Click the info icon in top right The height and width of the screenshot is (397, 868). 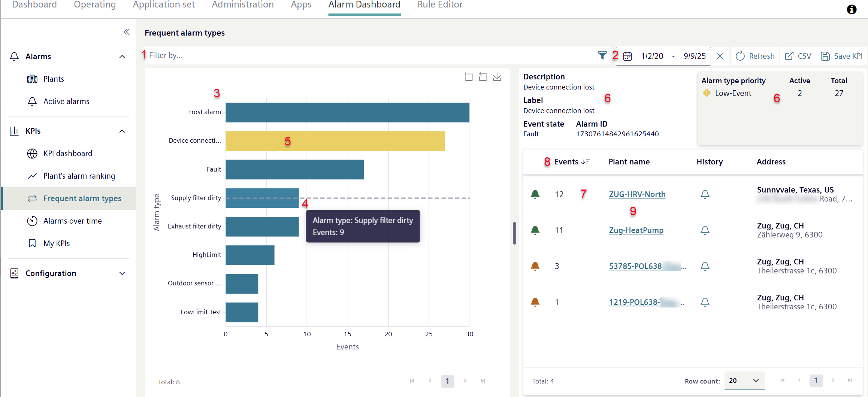[x=852, y=9]
